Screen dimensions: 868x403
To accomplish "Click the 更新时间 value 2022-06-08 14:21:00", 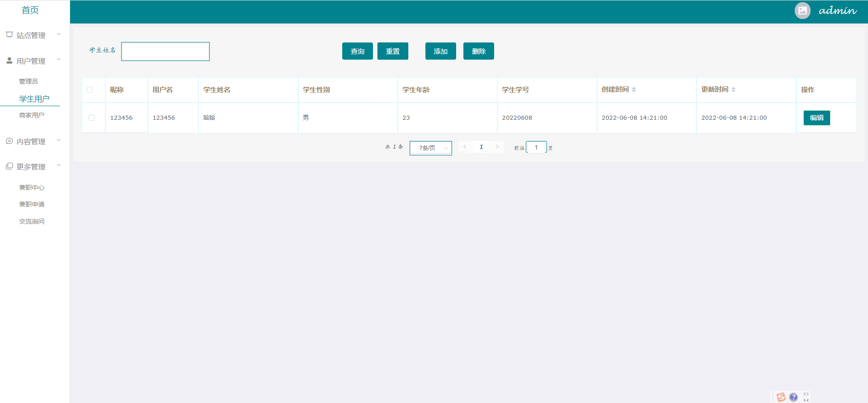I will coord(734,118).
